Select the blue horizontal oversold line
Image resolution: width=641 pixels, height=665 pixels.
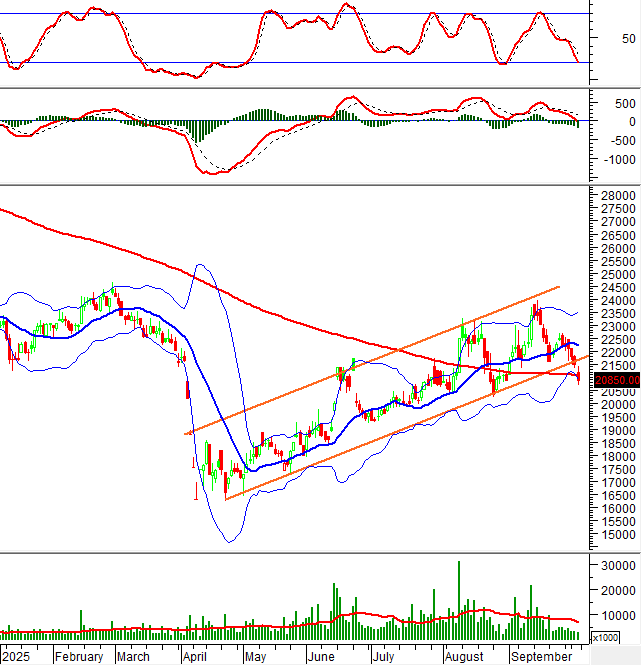pos(300,63)
